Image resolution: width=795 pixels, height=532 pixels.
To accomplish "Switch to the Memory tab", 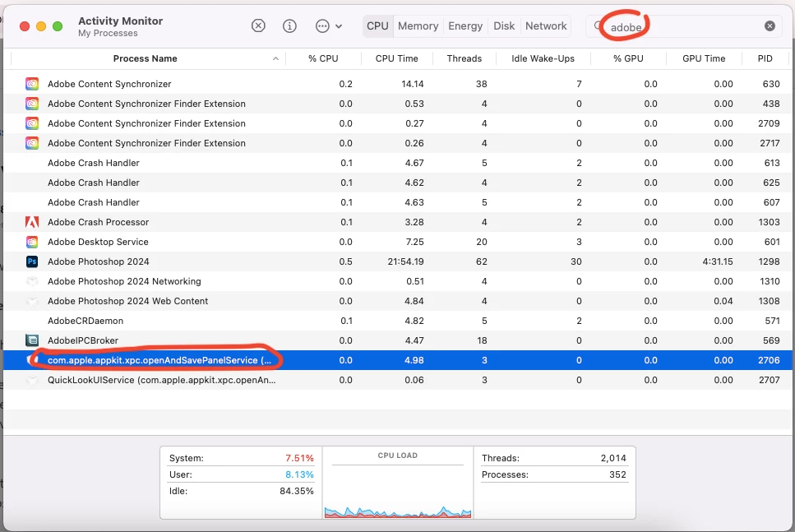I will [418, 25].
